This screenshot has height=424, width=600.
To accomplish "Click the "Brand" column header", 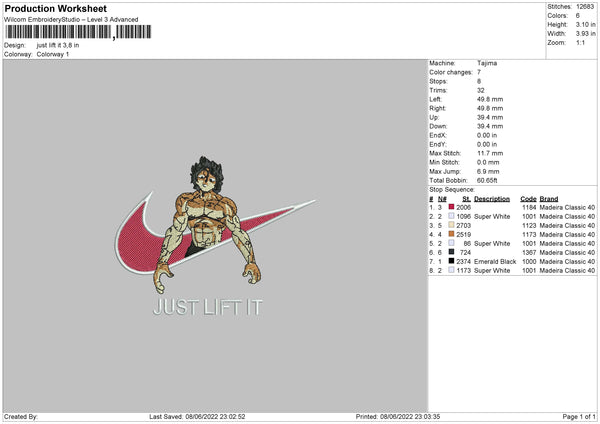I will 549,199.
